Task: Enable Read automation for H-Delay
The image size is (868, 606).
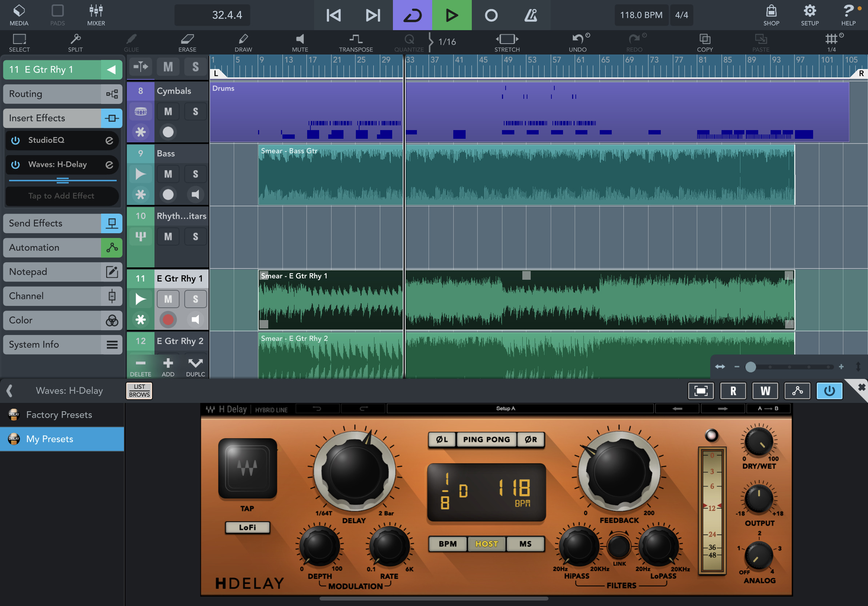Action: click(733, 391)
